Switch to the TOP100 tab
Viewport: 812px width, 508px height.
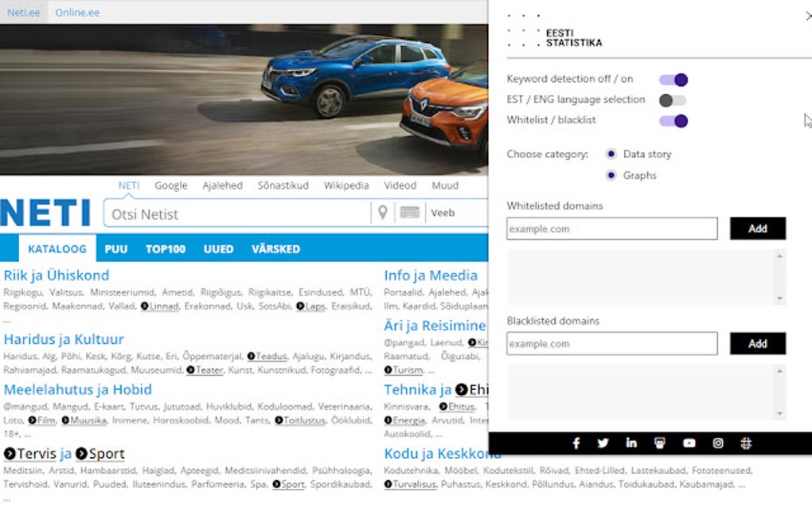[166, 249]
